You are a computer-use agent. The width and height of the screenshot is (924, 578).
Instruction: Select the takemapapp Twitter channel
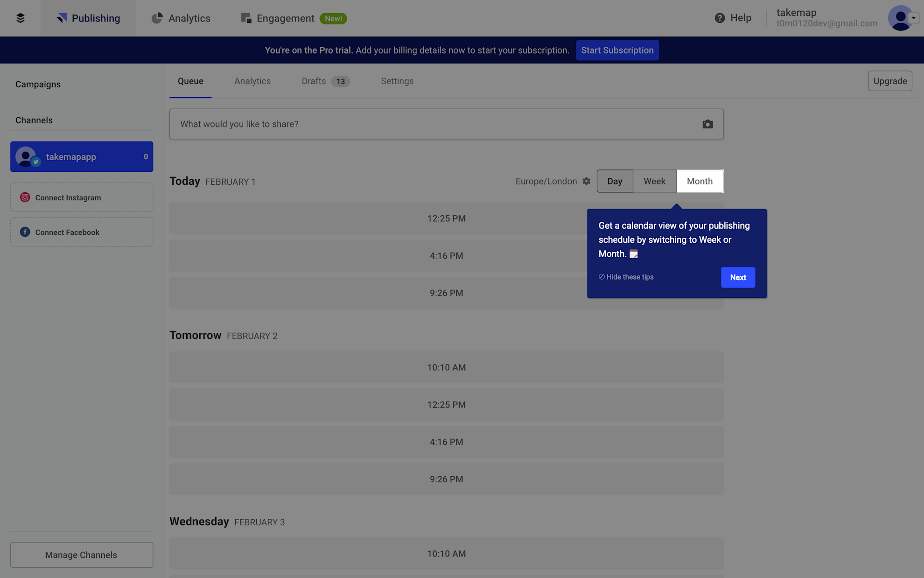[x=82, y=156]
